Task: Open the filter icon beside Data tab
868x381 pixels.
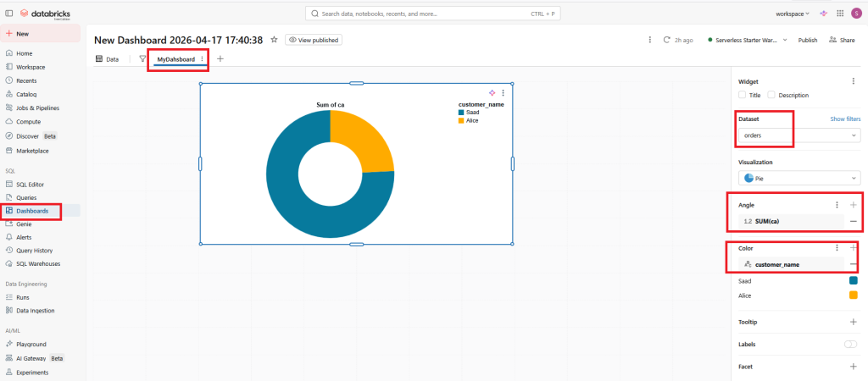Action: (x=142, y=59)
